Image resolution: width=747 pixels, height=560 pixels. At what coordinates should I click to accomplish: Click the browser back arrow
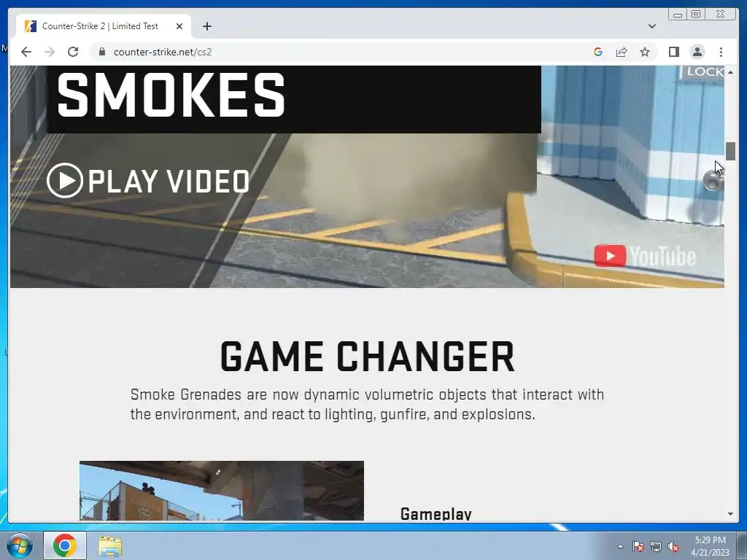click(x=26, y=52)
